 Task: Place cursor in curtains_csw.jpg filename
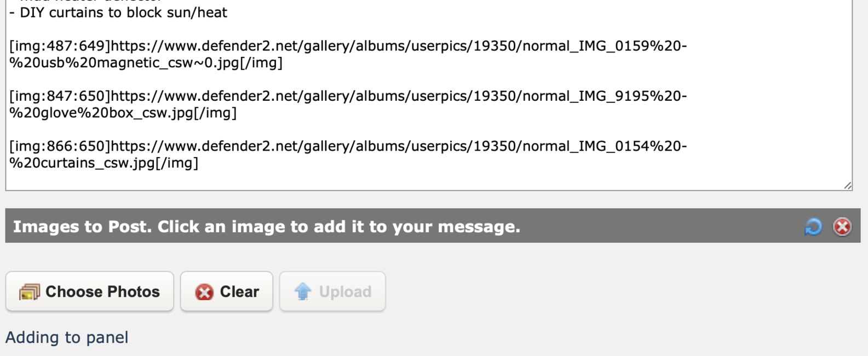click(104, 163)
